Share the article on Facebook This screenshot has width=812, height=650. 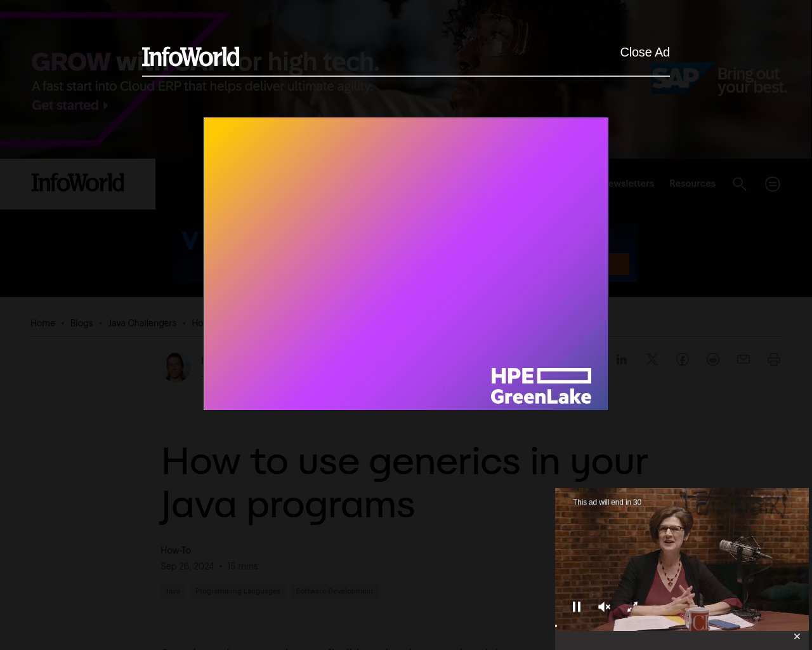(x=683, y=359)
